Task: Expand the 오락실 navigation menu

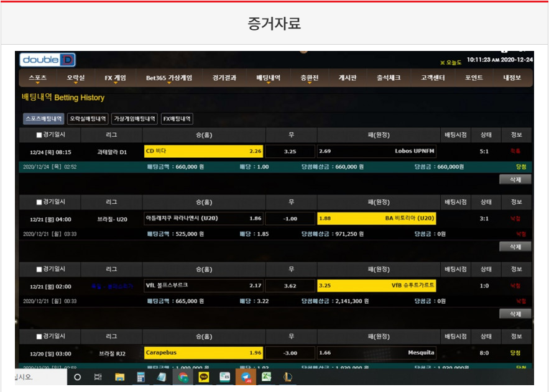Action: pyautogui.click(x=76, y=78)
